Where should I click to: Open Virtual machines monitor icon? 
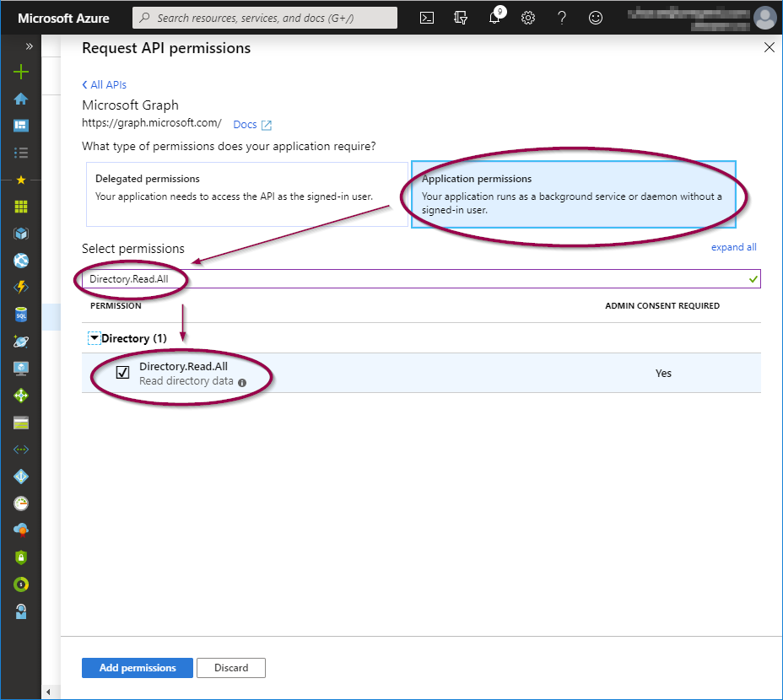click(x=21, y=369)
